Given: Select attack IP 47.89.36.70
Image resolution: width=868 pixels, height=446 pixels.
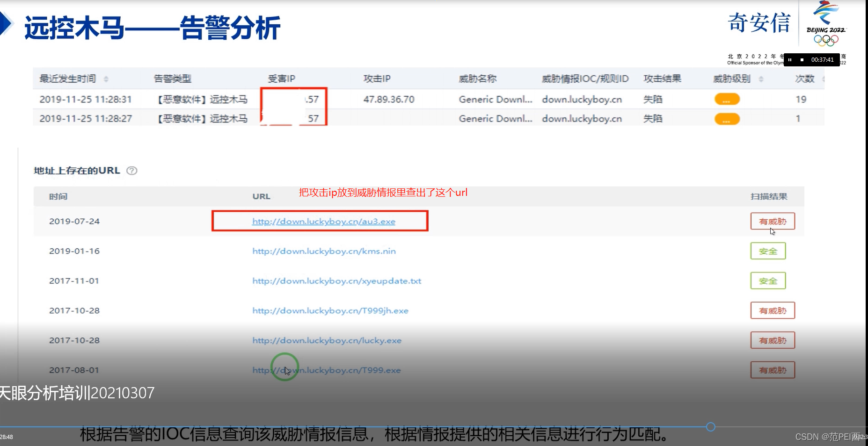Looking at the screenshot, I should click(389, 99).
